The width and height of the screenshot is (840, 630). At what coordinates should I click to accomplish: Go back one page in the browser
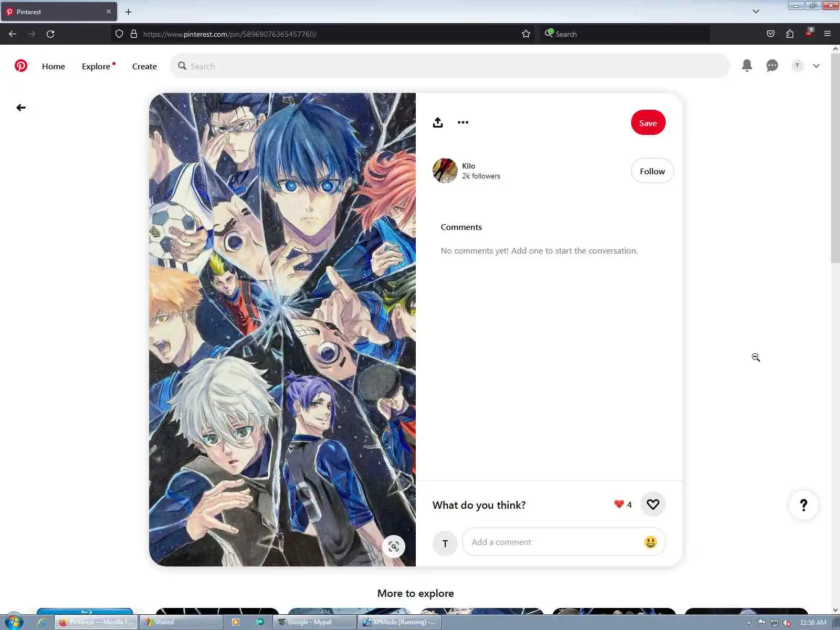pyautogui.click(x=13, y=34)
